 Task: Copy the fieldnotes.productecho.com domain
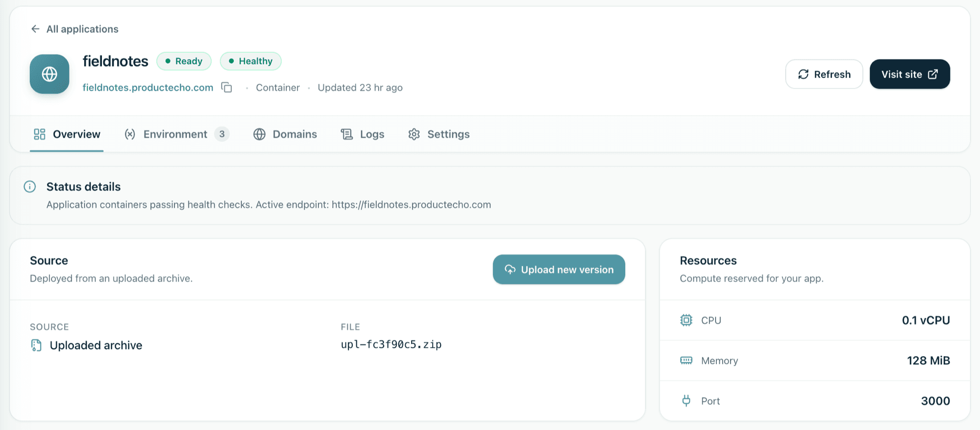coord(226,87)
